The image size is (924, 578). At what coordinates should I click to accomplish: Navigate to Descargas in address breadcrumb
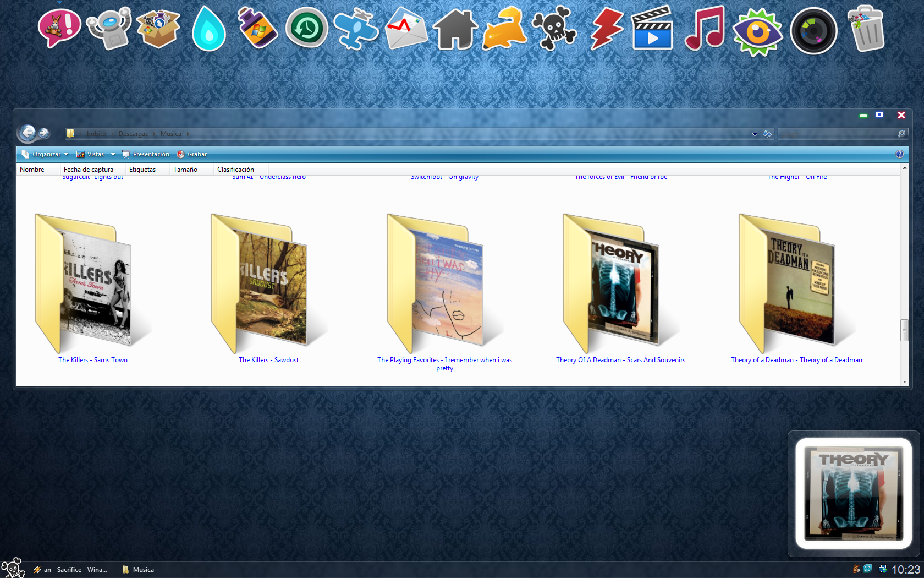(x=133, y=134)
